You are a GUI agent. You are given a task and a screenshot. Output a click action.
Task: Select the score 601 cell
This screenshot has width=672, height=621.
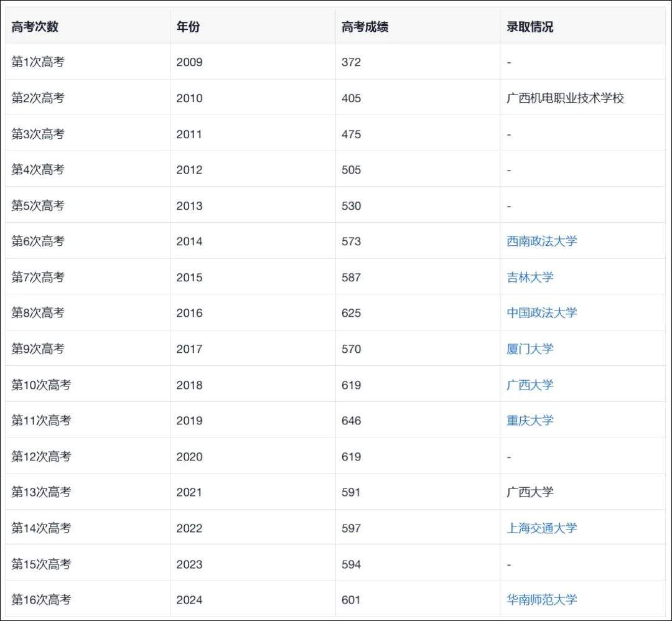pos(418,600)
